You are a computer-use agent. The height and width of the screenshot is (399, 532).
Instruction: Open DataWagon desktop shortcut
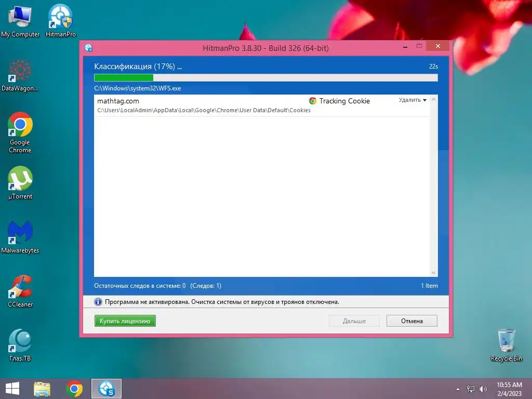pyautogui.click(x=20, y=75)
